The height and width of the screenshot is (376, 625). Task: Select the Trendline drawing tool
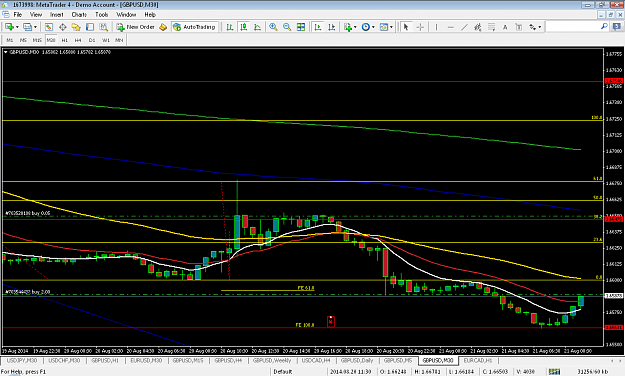[464, 27]
